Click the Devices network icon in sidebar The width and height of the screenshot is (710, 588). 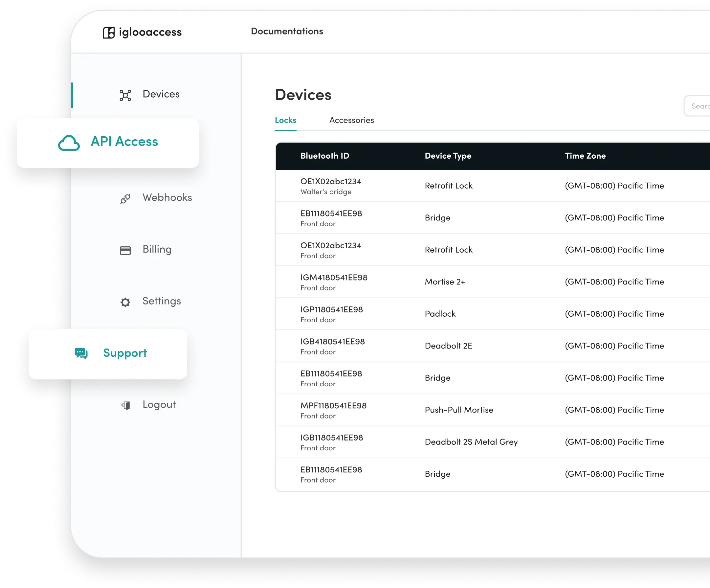[125, 95]
